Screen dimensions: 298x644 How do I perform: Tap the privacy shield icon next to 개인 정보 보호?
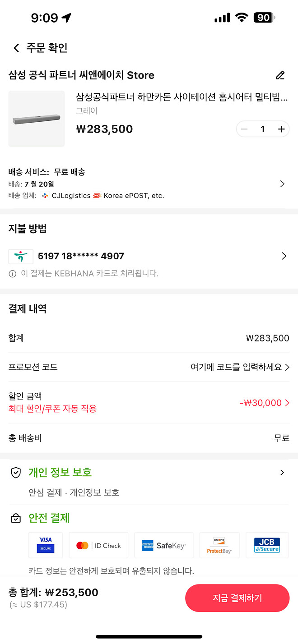tap(16, 473)
